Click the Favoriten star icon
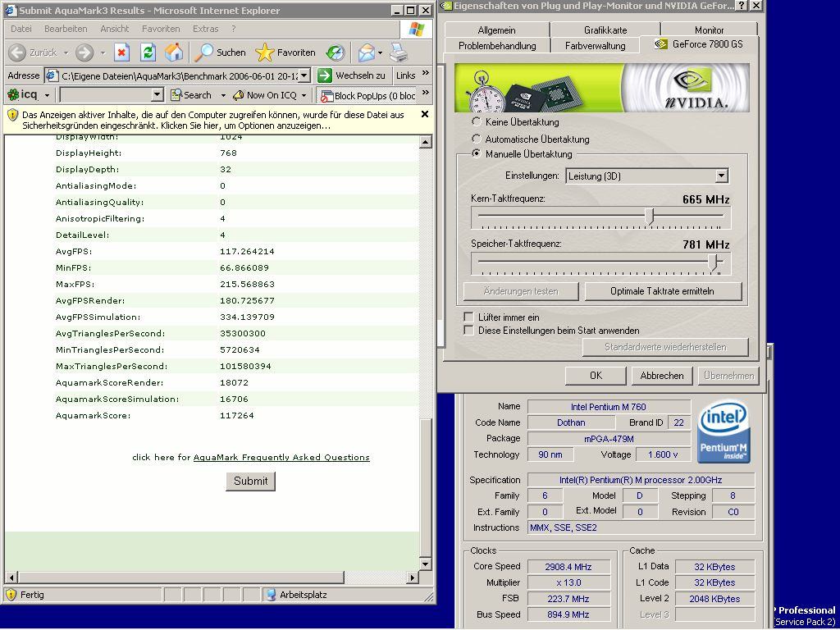Viewport: 840px width, 630px height. [265, 52]
